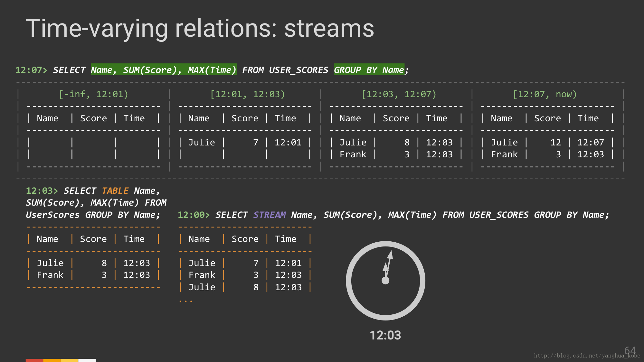Click the orange TABLE keyword
The height and width of the screenshot is (362, 644).
click(115, 191)
